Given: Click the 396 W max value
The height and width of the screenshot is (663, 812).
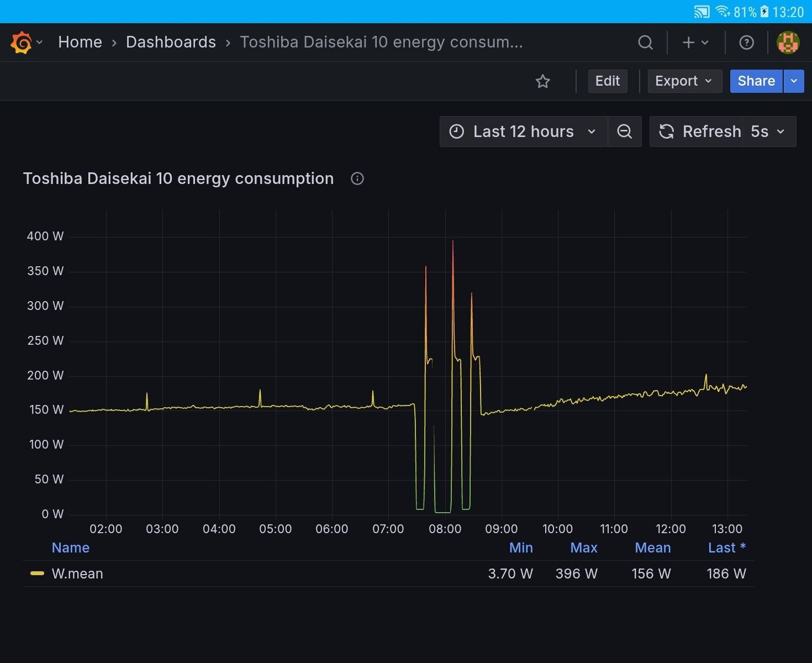Looking at the screenshot, I should [577, 573].
